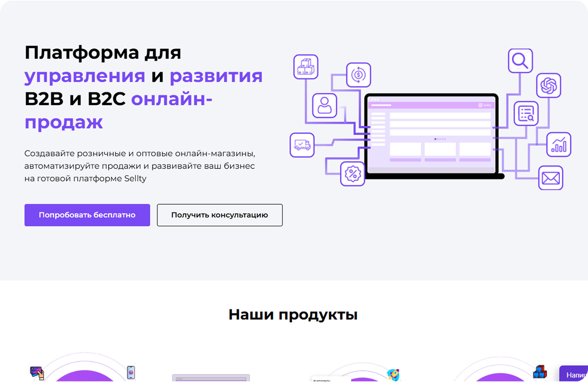Click the heading line "Платформа для"
This screenshot has height=382, width=588.
[103, 53]
